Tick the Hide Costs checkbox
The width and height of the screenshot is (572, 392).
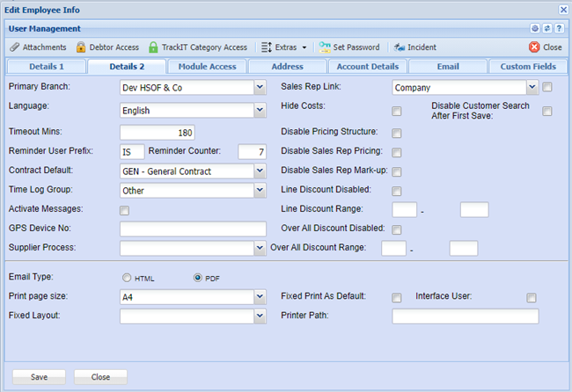(397, 111)
